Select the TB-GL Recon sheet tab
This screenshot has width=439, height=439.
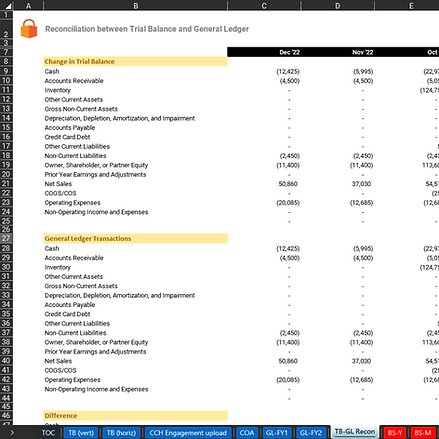click(355, 432)
